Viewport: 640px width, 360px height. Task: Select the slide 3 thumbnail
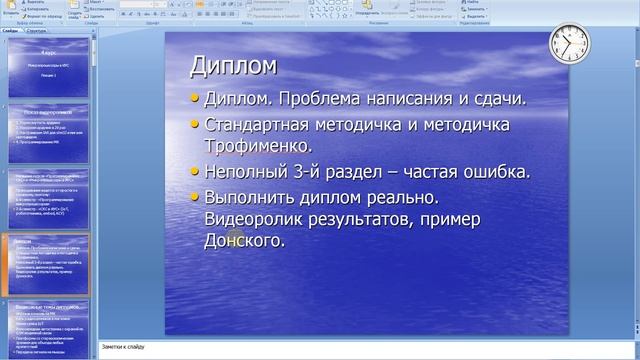tap(48, 199)
